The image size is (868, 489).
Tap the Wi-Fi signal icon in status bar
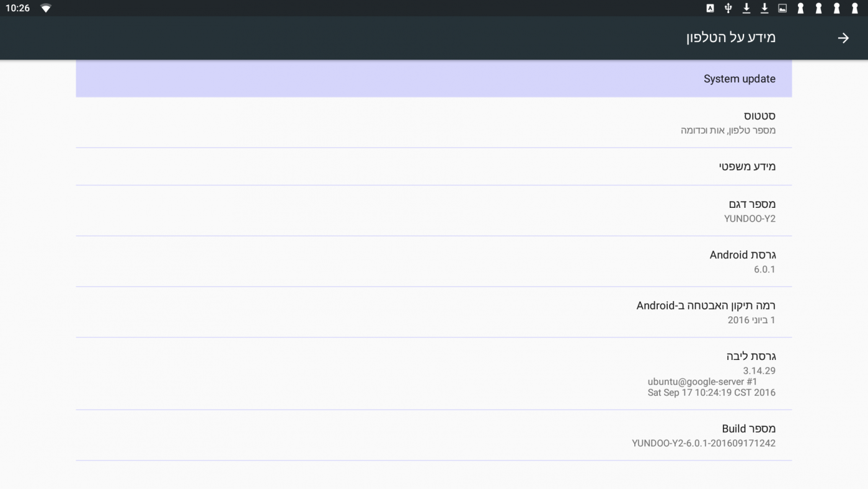tap(46, 8)
